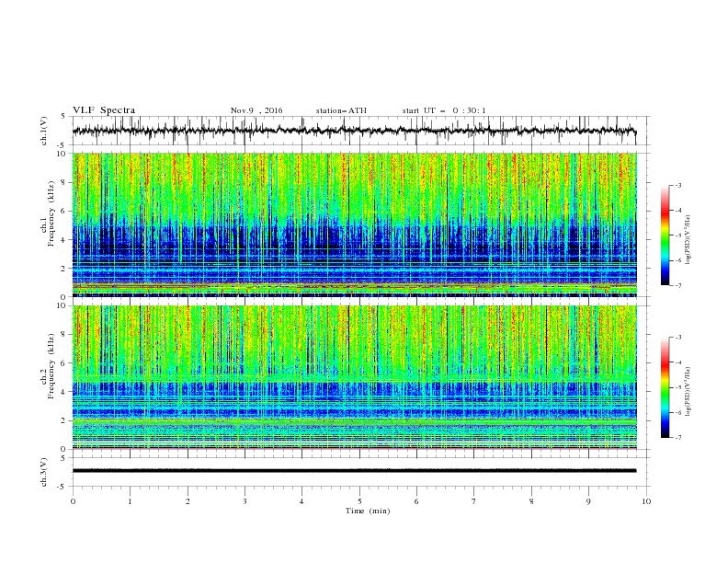728x563 pixels.
Task: Click the "8" kHz tick on ch.1 frequency axis
Action: click(63, 182)
